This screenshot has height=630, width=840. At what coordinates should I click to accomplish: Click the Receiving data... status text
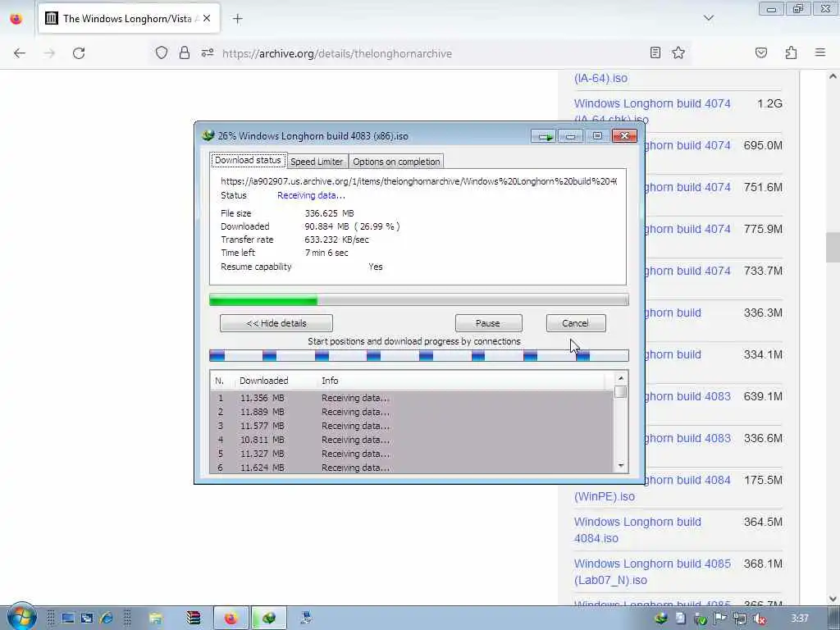[x=311, y=195]
